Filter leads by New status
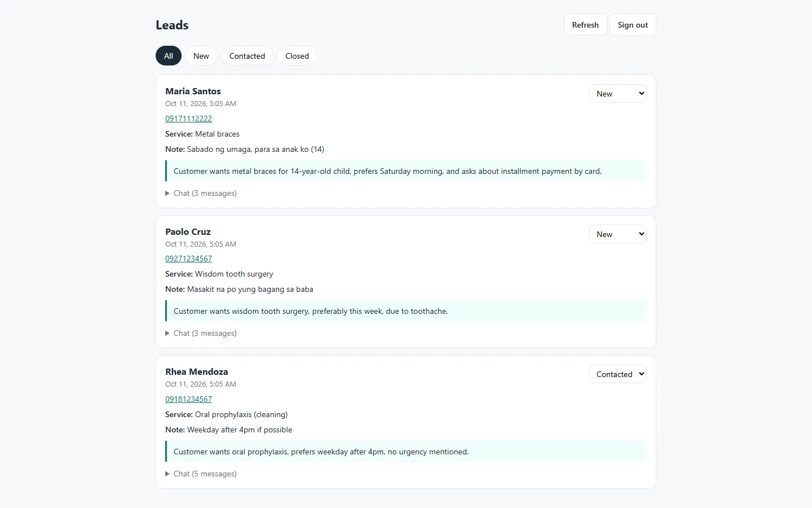The height and width of the screenshot is (508, 812). (201, 56)
